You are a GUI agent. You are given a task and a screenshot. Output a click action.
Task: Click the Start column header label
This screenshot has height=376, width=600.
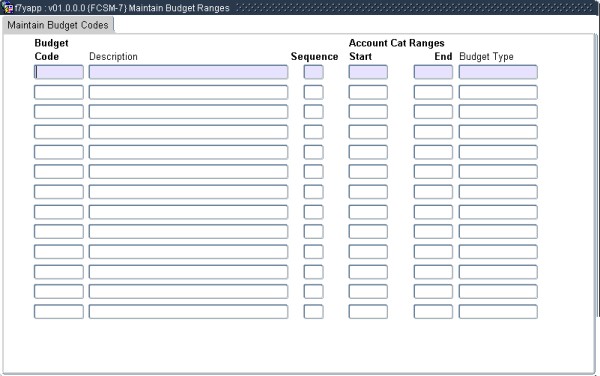pos(360,57)
